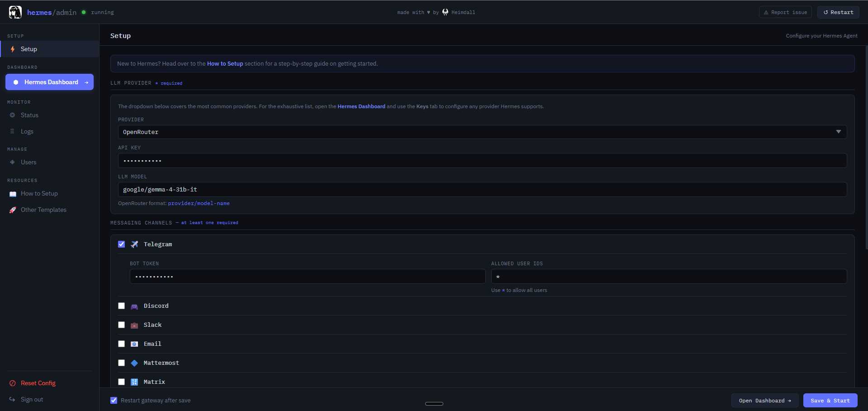Open the Hermes Dashboard from sidebar

click(49, 82)
